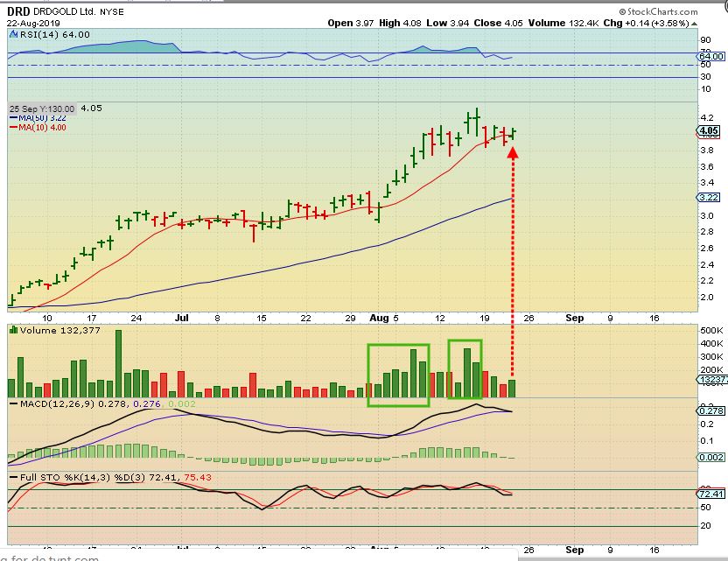Click the Volume 132.4K value in the header
The height and width of the screenshot is (561, 728).
563,23
